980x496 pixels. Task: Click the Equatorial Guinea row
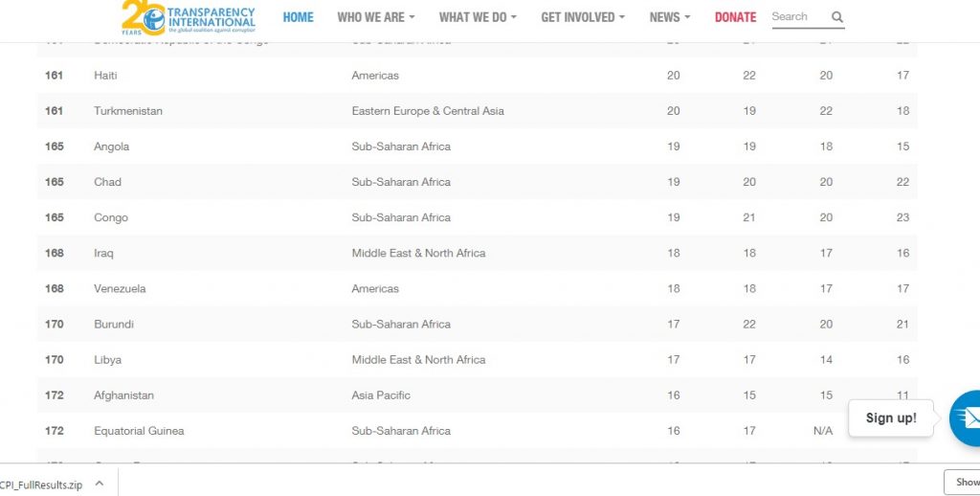pos(139,431)
